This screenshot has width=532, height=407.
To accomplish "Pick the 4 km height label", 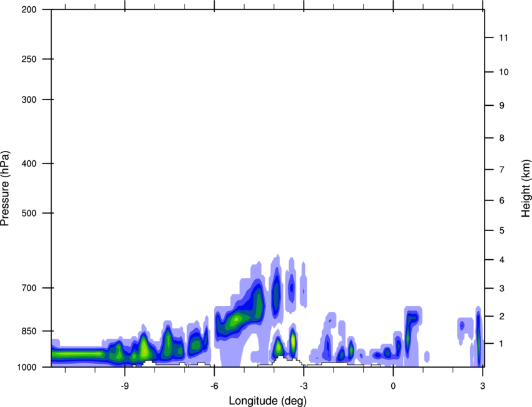I will pos(502,260).
